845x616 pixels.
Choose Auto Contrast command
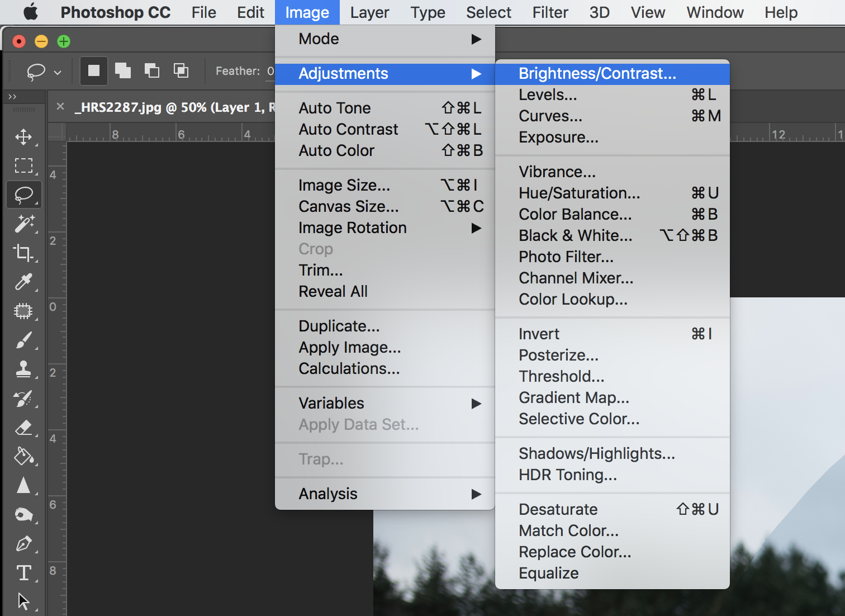click(385, 130)
